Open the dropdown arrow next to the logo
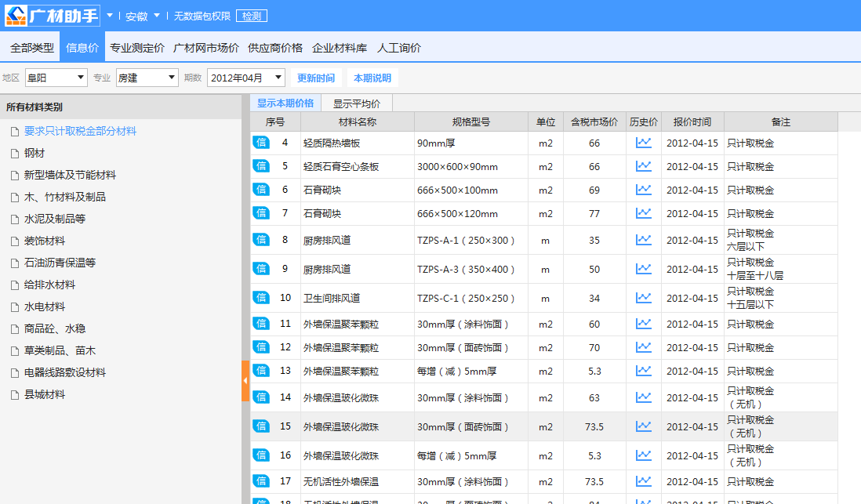Viewport: 861px width, 504px height. (x=109, y=16)
